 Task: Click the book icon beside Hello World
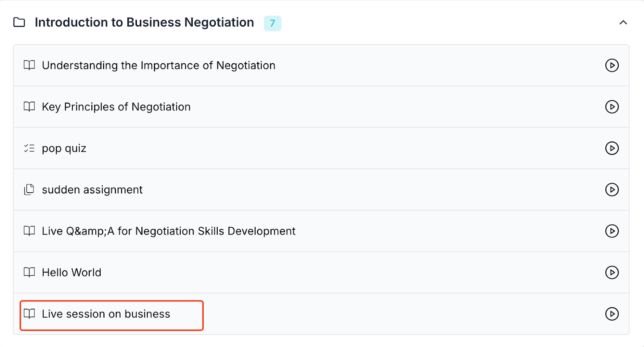coord(29,272)
